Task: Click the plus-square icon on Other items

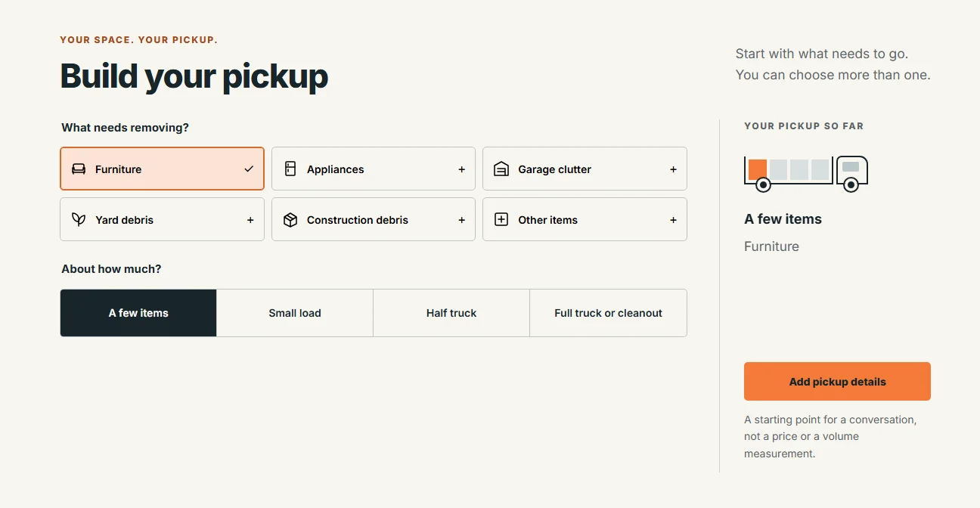Action: click(501, 220)
